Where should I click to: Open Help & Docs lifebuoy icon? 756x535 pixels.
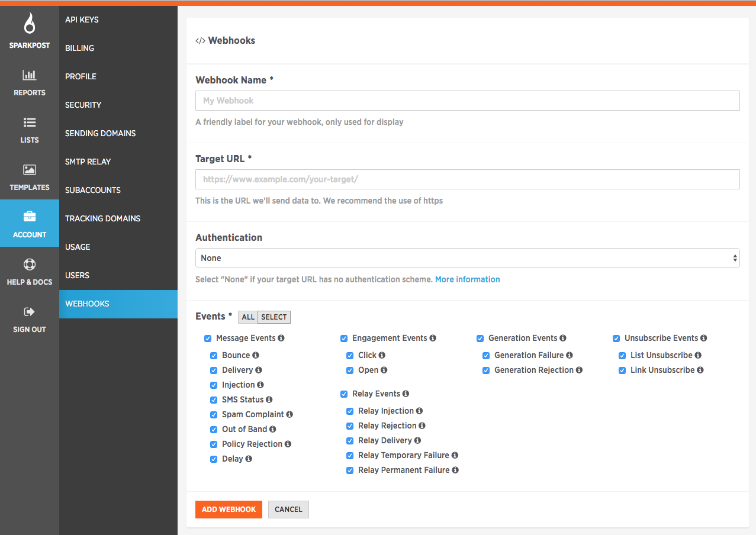coord(30,265)
